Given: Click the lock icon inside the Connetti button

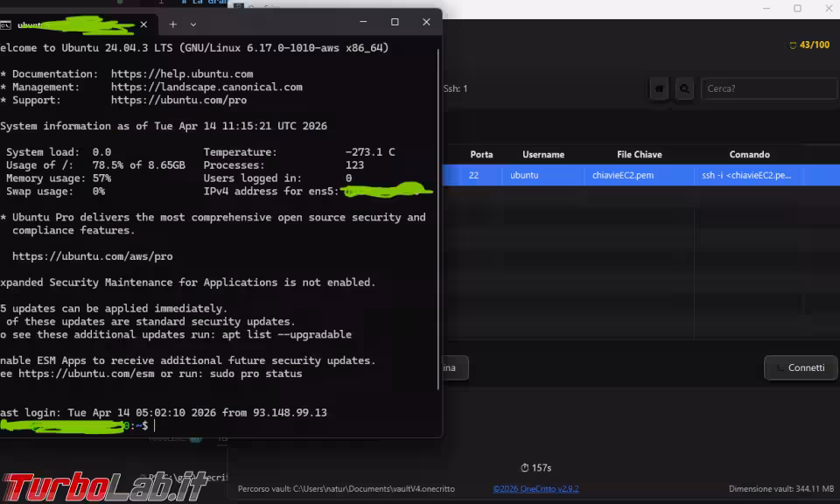Looking at the screenshot, I should (x=780, y=367).
